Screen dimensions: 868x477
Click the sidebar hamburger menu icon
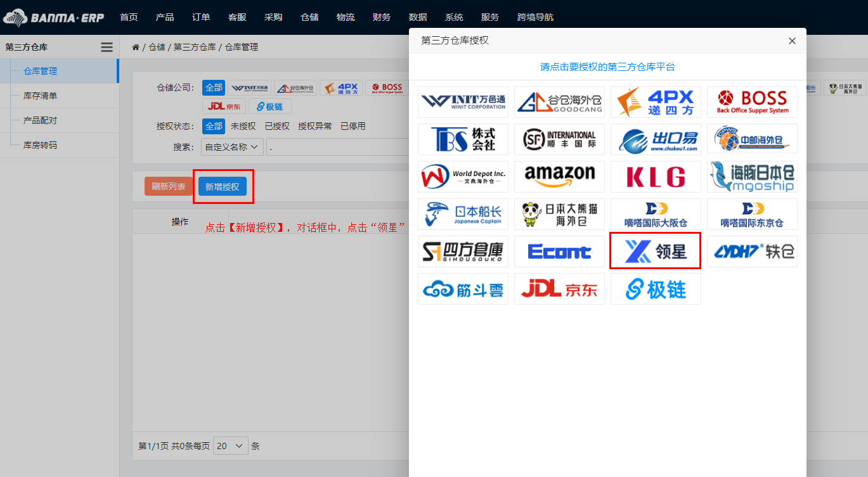tap(107, 48)
